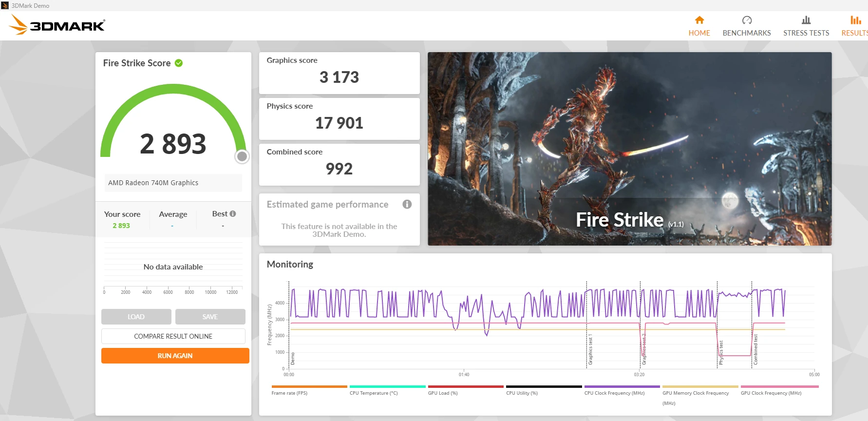The width and height of the screenshot is (868, 421).
Task: Click the LOAD button
Action: click(136, 317)
